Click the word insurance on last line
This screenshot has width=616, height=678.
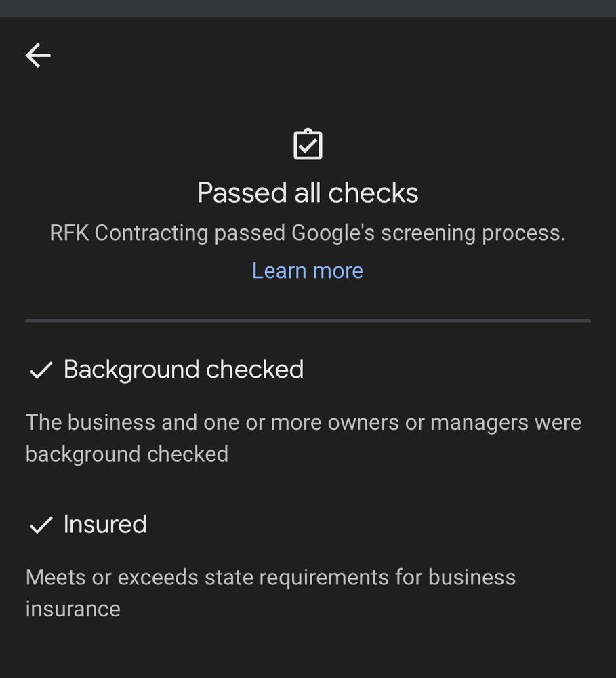[73, 609]
